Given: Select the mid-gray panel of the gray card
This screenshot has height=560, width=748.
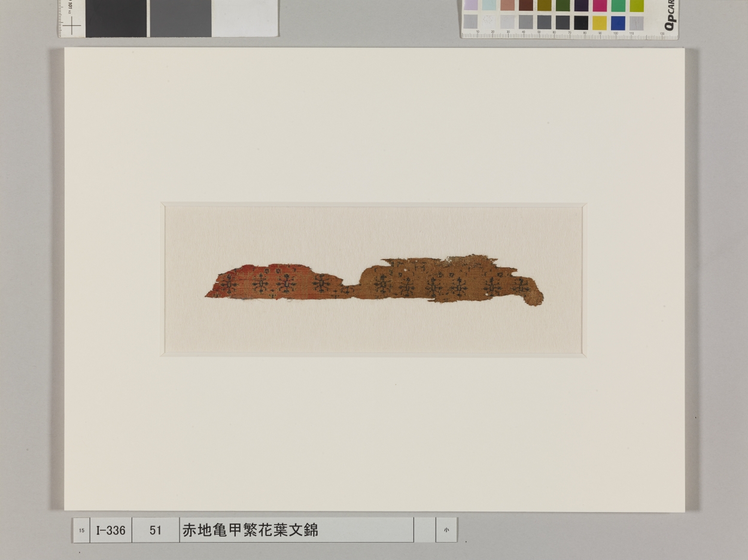Looking at the screenshot, I should [181, 18].
